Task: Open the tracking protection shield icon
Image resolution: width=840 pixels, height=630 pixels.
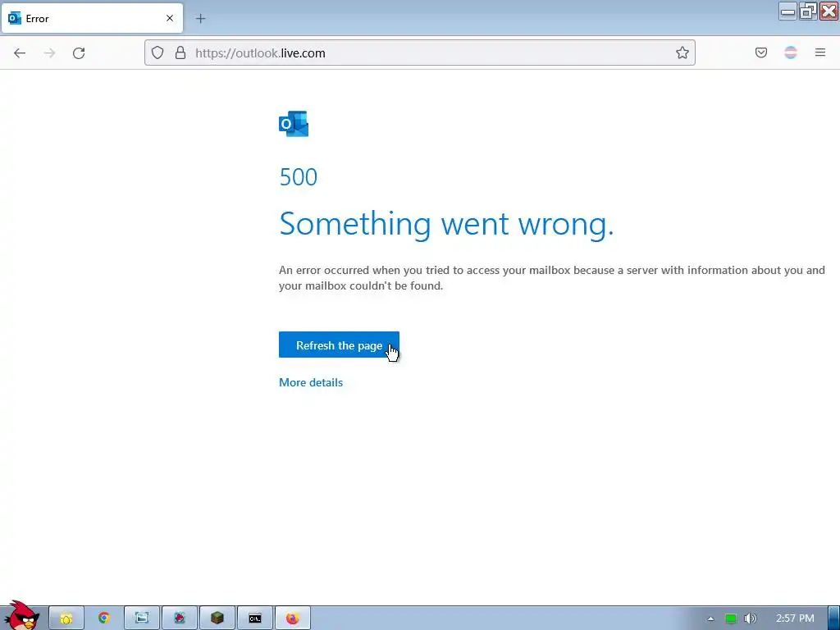Action: [157, 52]
